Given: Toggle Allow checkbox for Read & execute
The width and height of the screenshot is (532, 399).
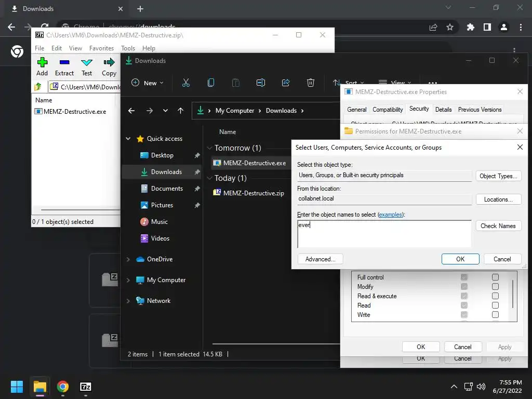Looking at the screenshot, I should (x=464, y=296).
